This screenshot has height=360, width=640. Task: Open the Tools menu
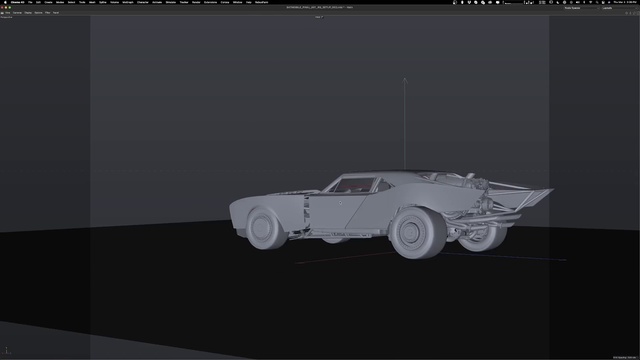click(82, 2)
